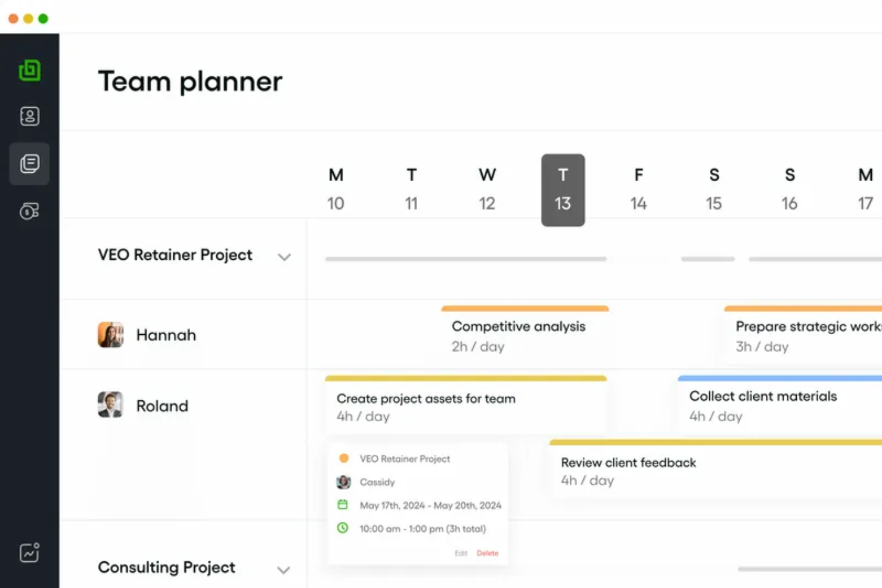The image size is (882, 588).
Task: Open the Review client feedback task
Action: pos(715,468)
